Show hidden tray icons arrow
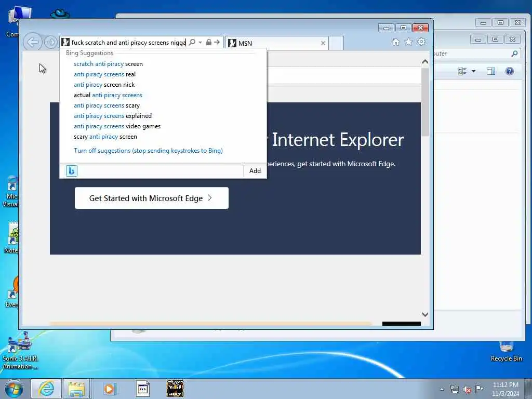This screenshot has width=532, height=399. tap(442, 390)
